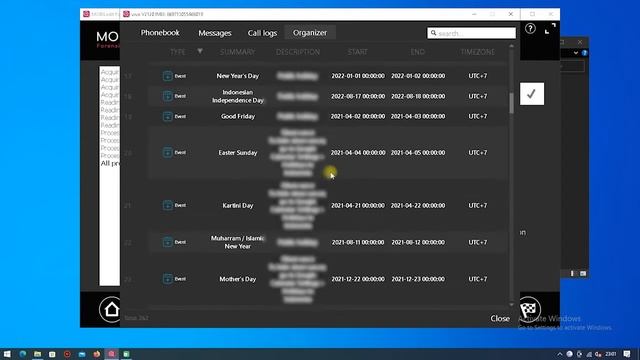Sort by the DESCRIPTION column header
640x360 pixels.
298,52
